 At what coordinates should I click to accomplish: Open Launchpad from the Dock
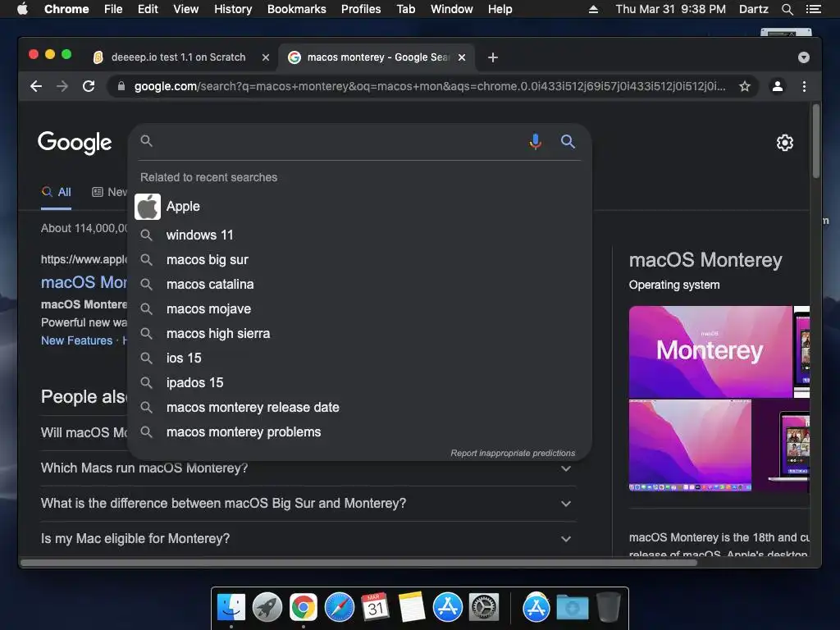tap(267, 607)
